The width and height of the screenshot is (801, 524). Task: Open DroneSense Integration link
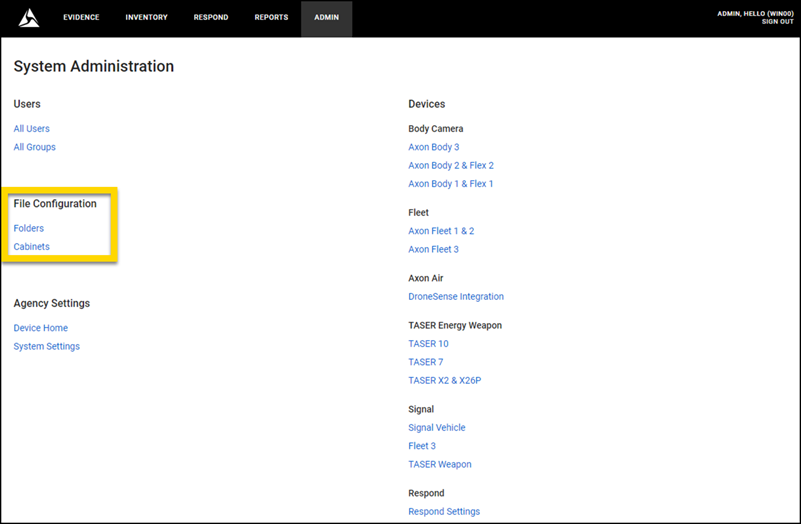(x=456, y=297)
